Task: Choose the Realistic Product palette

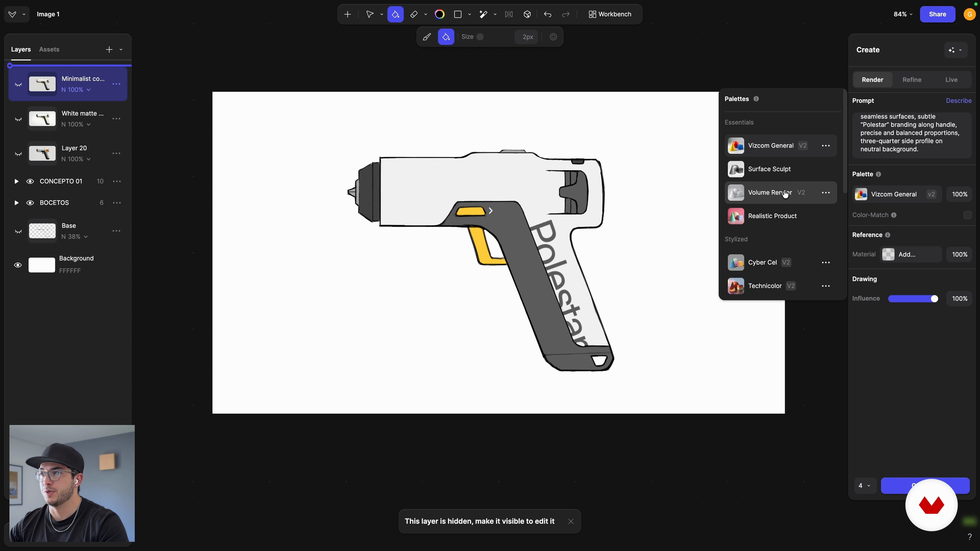Action: (x=781, y=216)
